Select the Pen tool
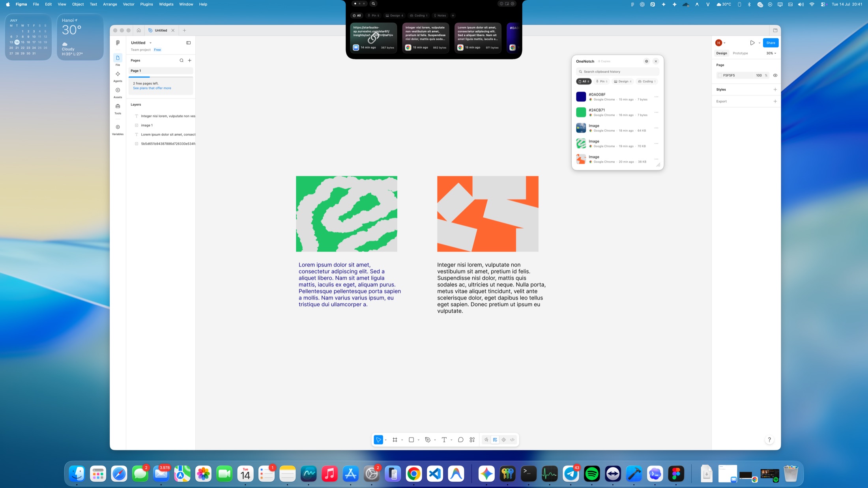Viewport: 868px width, 488px height. (428, 439)
